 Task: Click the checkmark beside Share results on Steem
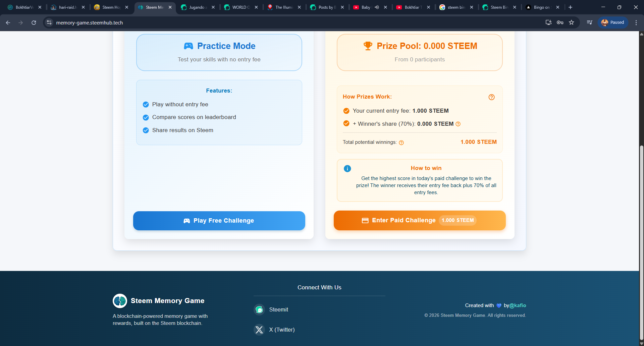[x=146, y=130]
